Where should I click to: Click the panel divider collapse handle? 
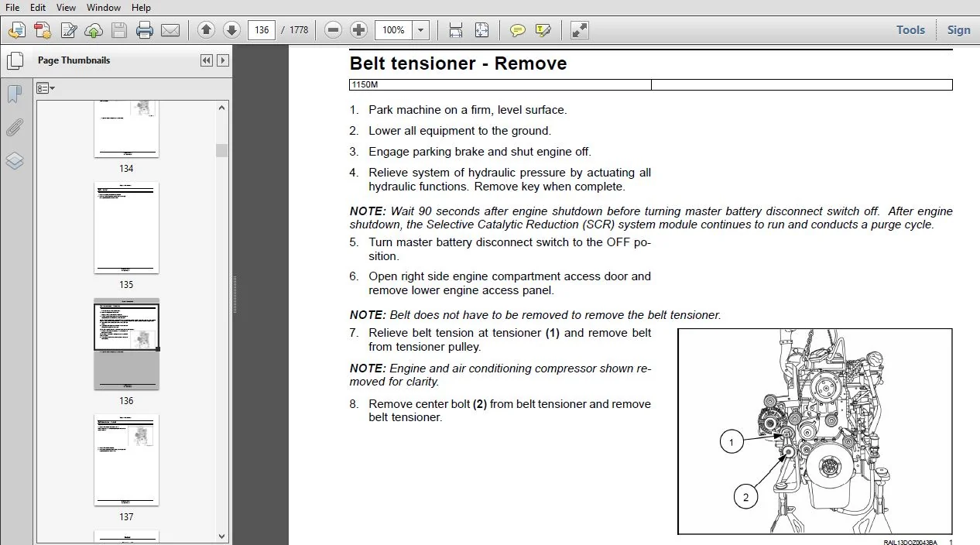pyautogui.click(x=234, y=295)
